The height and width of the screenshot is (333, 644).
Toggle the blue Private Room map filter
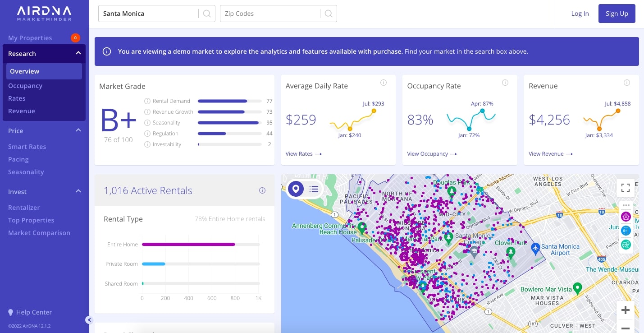click(626, 230)
